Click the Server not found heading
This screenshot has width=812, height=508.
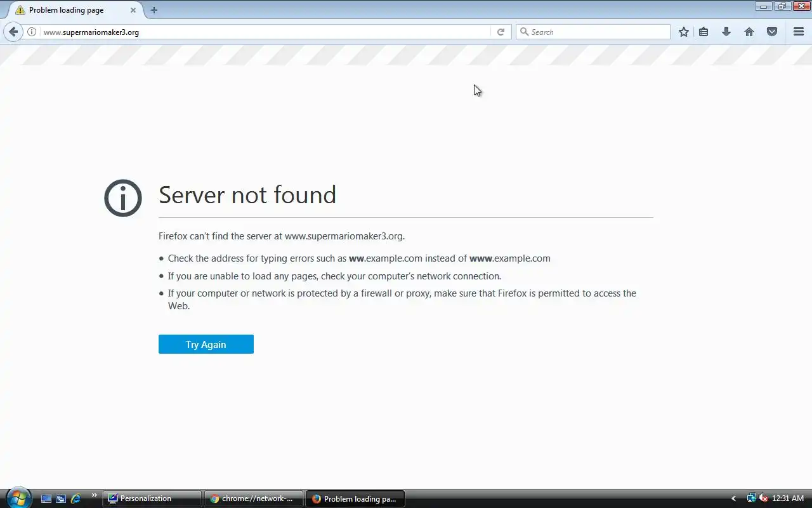247,194
